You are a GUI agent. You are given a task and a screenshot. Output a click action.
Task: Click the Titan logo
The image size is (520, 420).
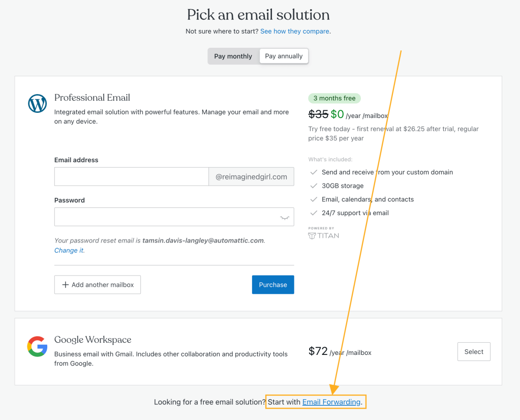tap(323, 235)
